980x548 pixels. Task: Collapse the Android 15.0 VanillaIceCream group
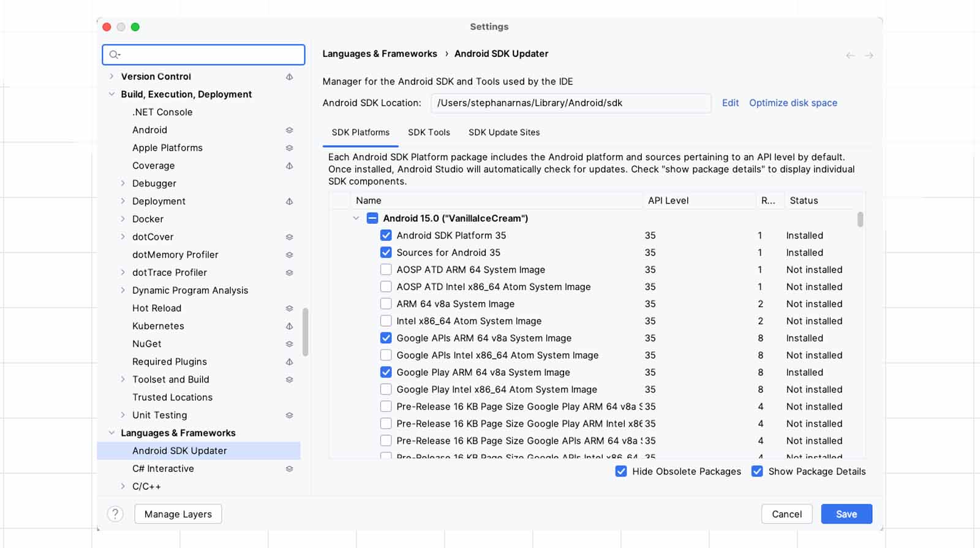click(356, 218)
